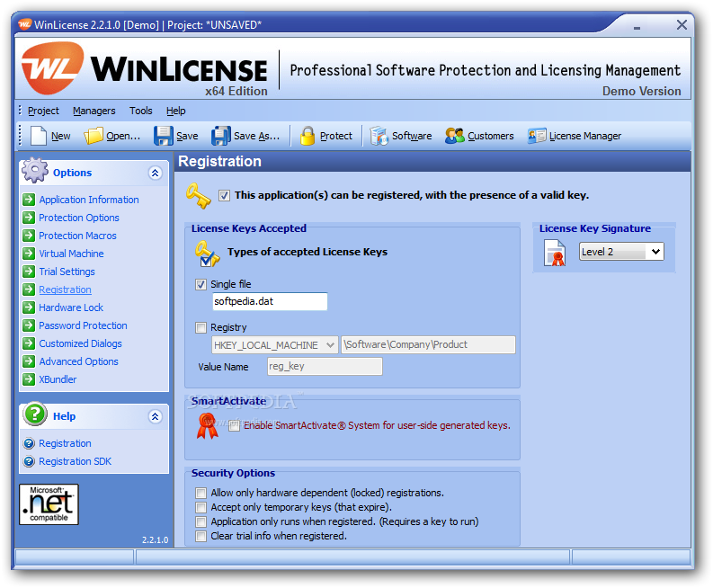Click green arrow beside Protection Options
The width and height of the screenshot is (713, 588).
click(29, 218)
